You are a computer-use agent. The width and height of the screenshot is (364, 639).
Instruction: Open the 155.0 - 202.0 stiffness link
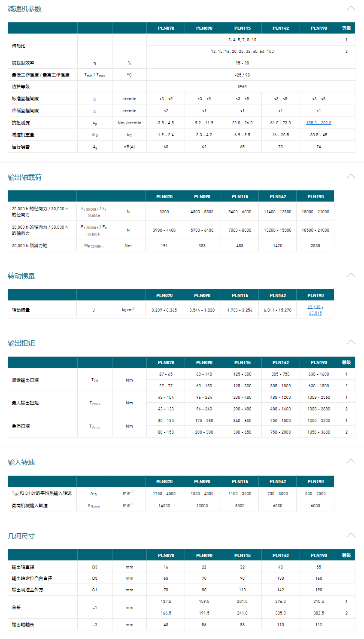coord(318,123)
